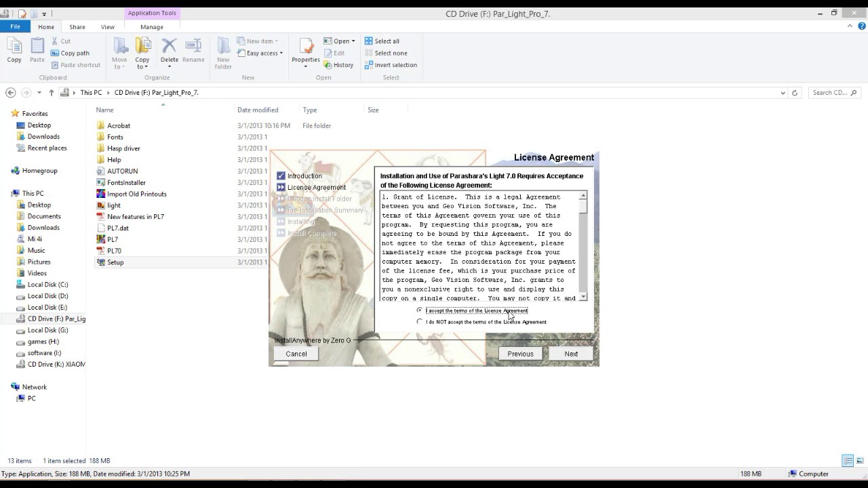Click Select all in ribbon

(x=382, y=41)
